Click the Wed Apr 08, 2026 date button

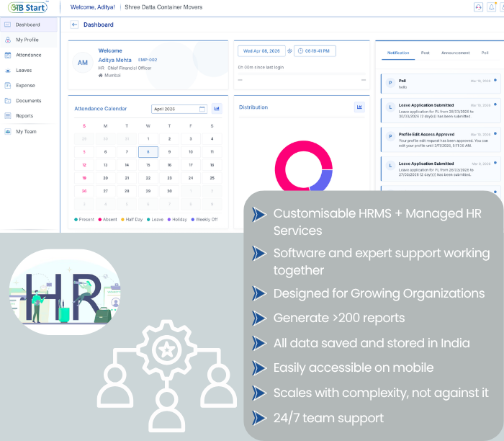click(261, 51)
